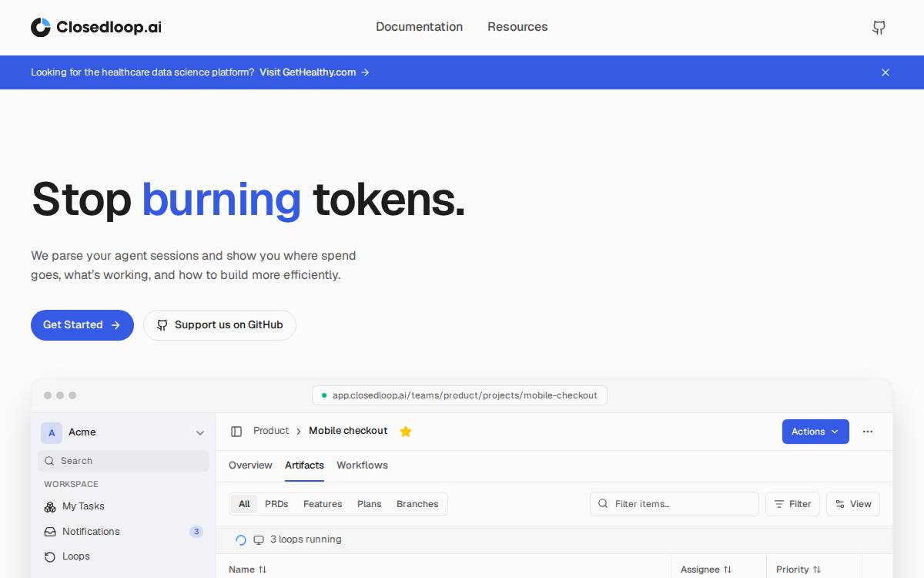
Task: Go to Product breadcrumb
Action: click(271, 431)
